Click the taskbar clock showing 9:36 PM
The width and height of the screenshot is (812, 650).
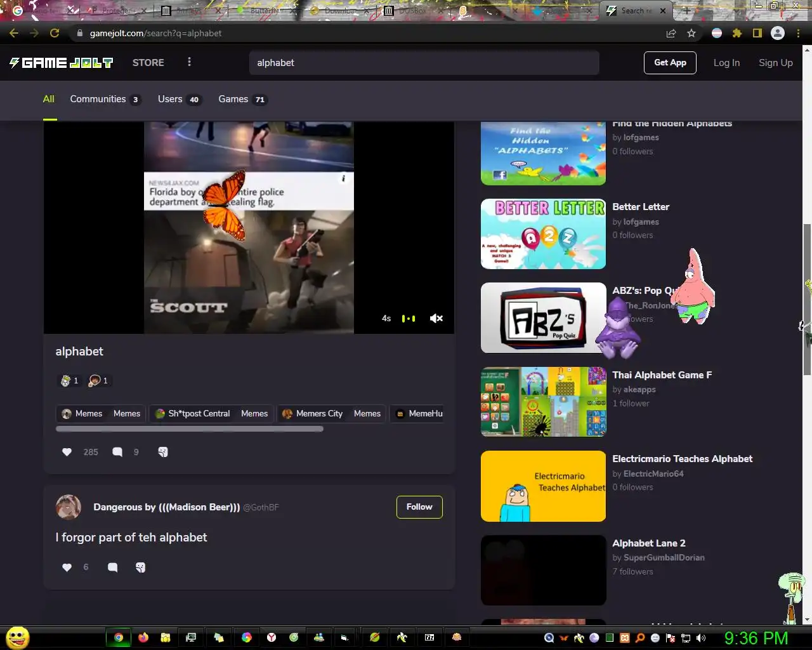pos(756,638)
